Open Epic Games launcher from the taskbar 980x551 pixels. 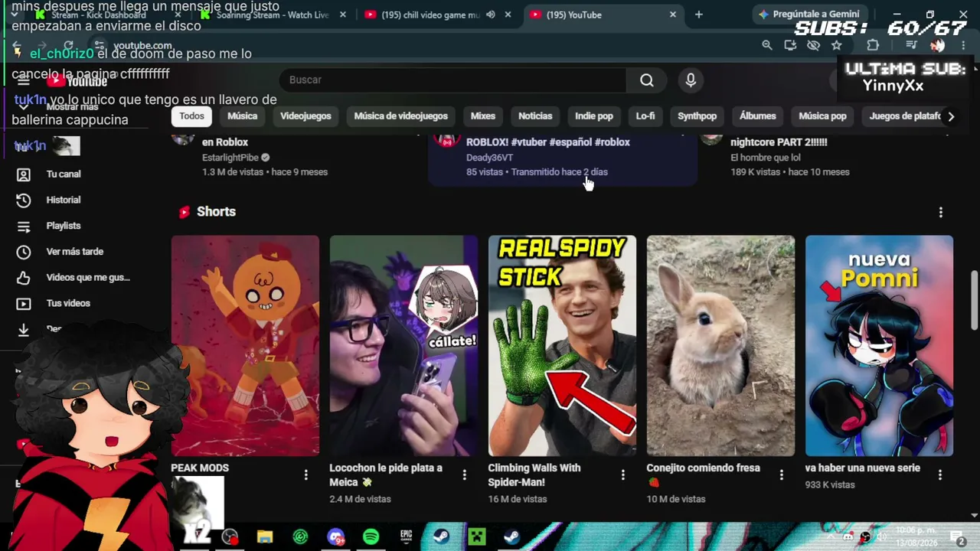(x=406, y=536)
